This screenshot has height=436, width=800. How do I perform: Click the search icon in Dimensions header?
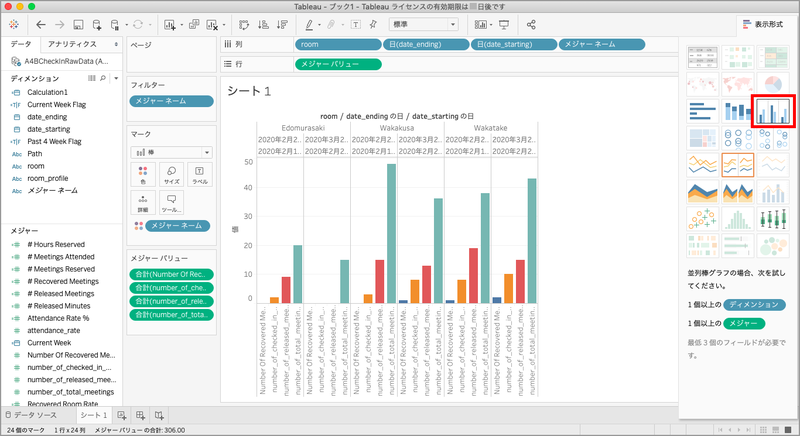(103, 78)
